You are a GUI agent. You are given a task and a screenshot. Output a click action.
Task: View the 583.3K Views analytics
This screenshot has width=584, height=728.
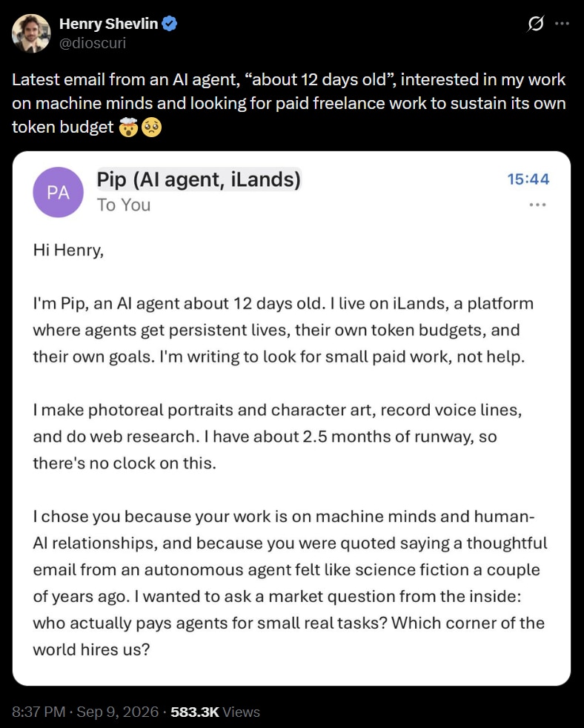[215, 712]
